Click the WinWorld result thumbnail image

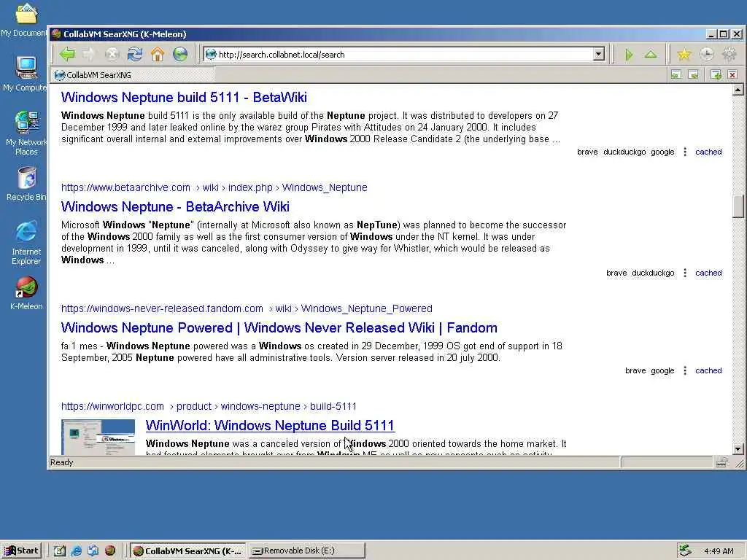(x=98, y=437)
